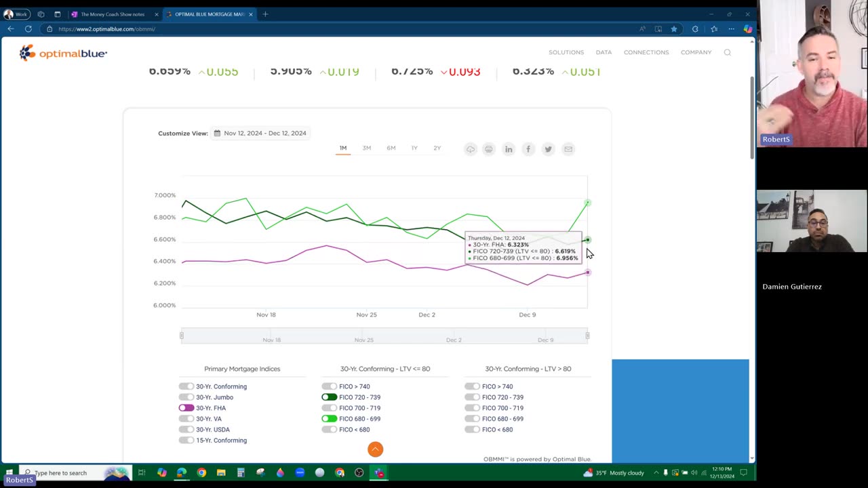Click the Optimal Blue logo
This screenshot has height=488, width=868.
63,53
